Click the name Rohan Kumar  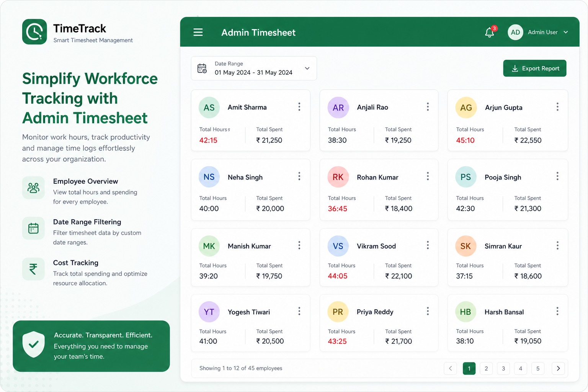pyautogui.click(x=377, y=177)
